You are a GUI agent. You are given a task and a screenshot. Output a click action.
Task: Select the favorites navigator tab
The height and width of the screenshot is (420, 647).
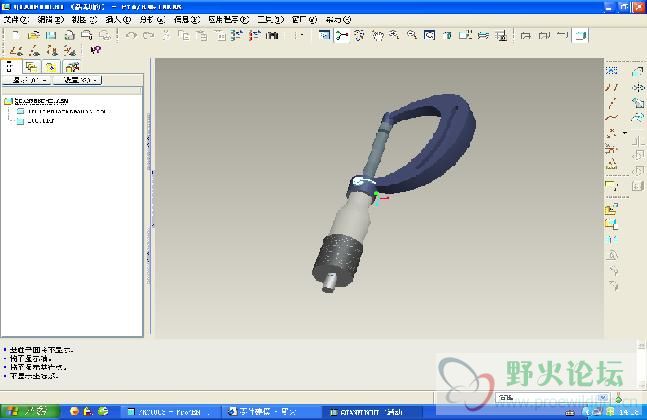51,67
